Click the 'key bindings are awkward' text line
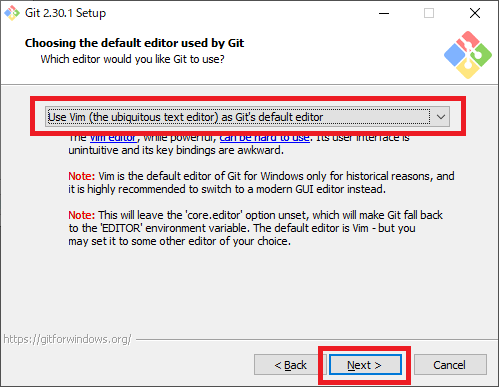The width and height of the screenshot is (499, 387). (x=176, y=150)
